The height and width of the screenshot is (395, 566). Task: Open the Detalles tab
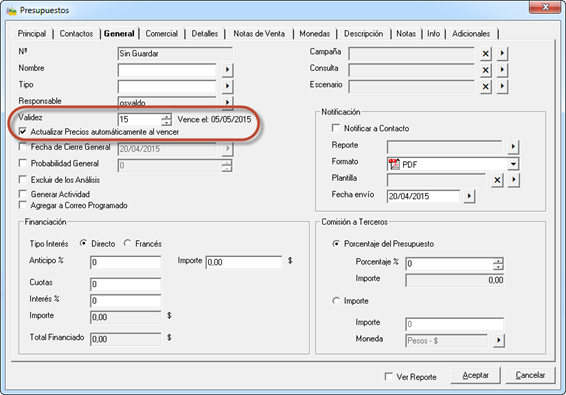tap(205, 34)
